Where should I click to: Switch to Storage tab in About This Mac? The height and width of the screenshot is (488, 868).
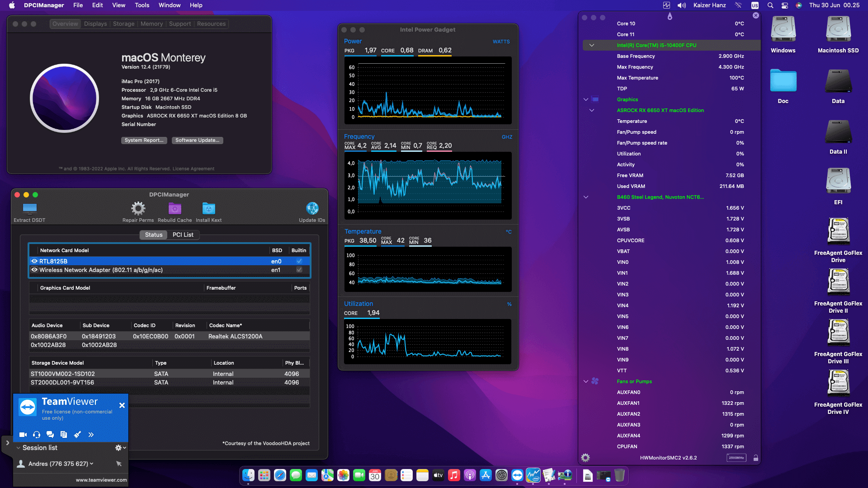[123, 24]
